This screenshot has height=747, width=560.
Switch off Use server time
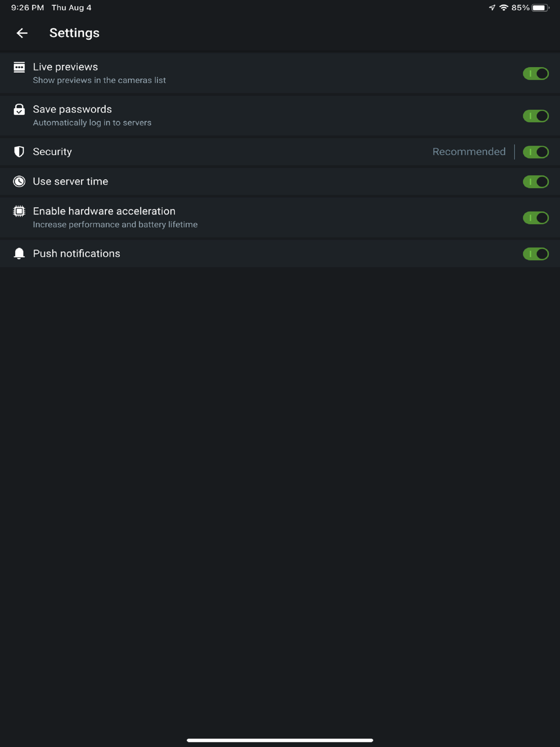[x=535, y=181]
